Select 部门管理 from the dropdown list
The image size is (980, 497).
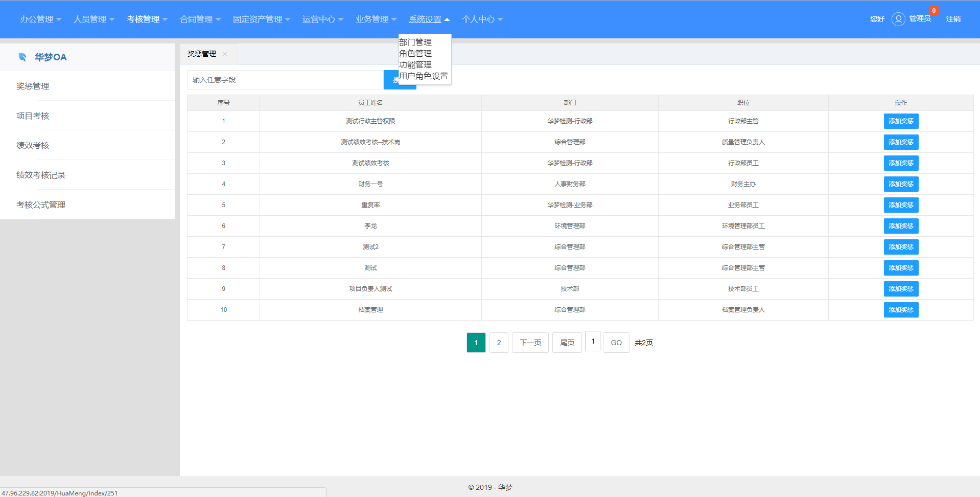(x=415, y=42)
